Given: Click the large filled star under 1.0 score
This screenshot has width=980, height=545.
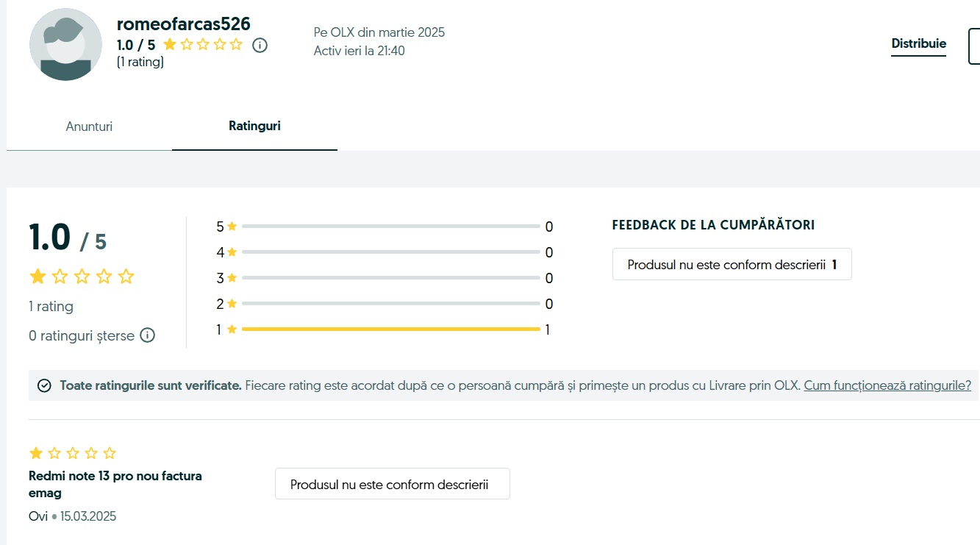Looking at the screenshot, I should pos(37,277).
